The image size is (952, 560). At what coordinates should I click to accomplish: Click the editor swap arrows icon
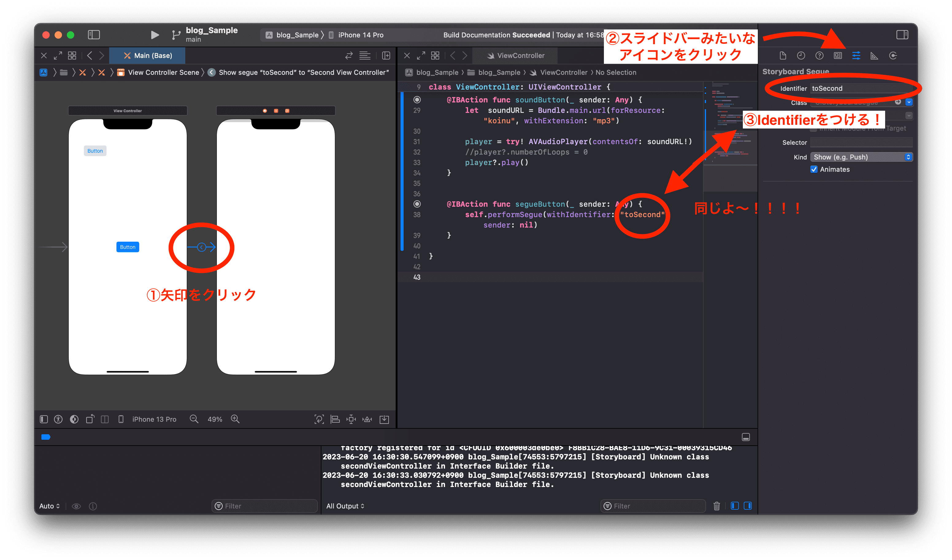coord(349,56)
